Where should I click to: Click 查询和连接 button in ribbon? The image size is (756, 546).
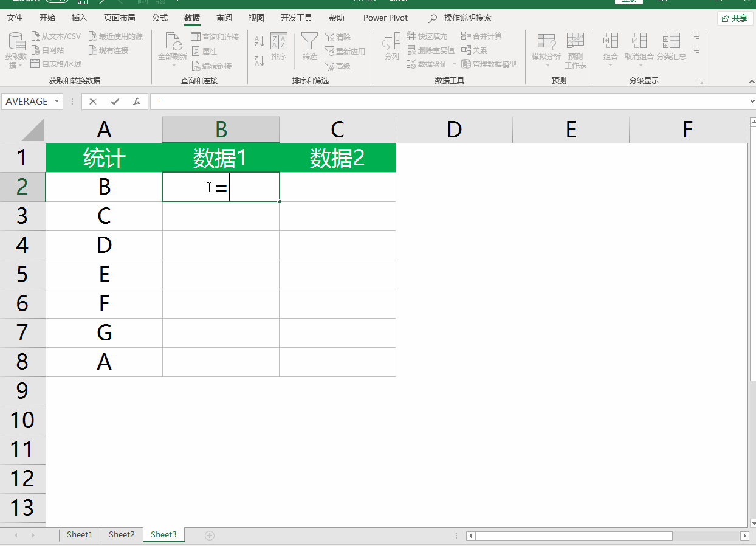click(x=215, y=37)
